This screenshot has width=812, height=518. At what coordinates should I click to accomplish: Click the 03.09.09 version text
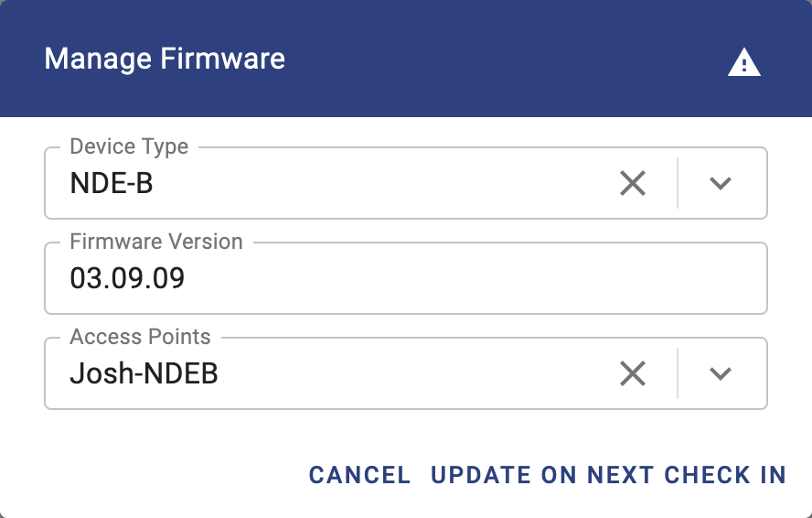coord(127,278)
